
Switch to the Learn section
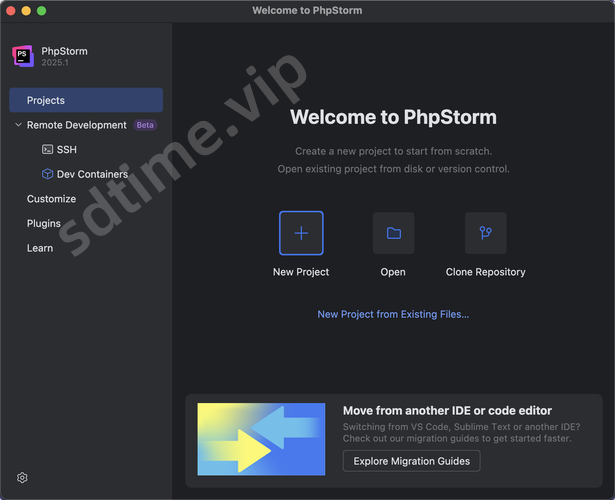(40, 248)
